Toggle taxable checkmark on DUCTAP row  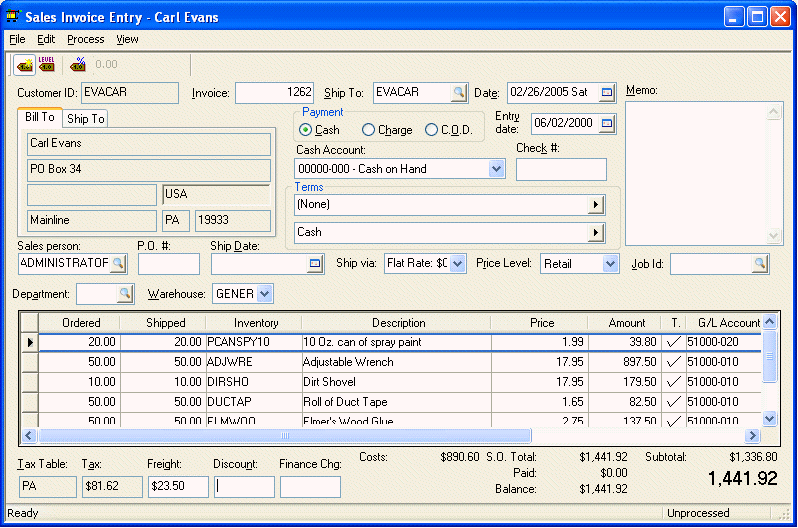coord(673,402)
